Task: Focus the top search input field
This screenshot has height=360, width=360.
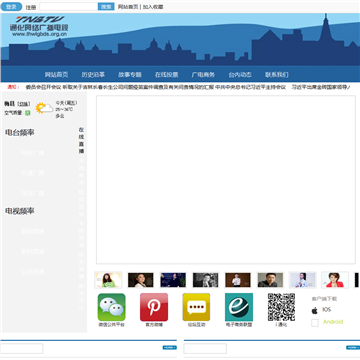Action: pyautogui.click(x=69, y=7)
